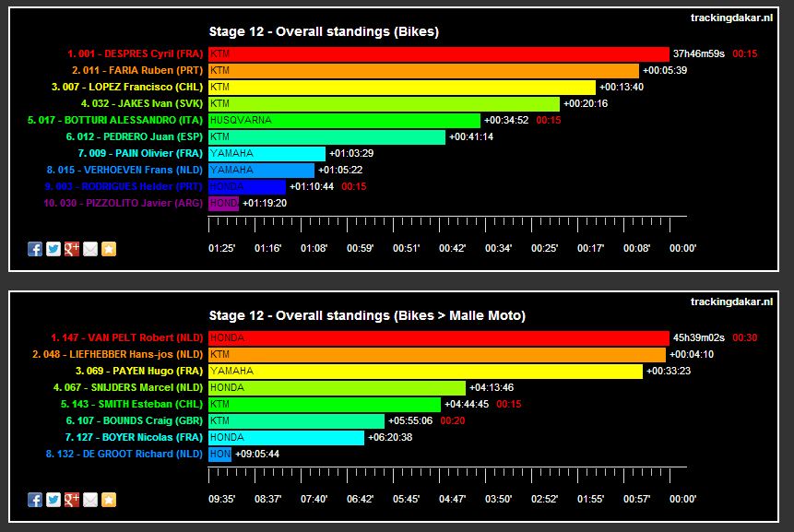This screenshot has width=794, height=532.
Task: Click gap value '+00:05:39'
Action: tap(665, 70)
